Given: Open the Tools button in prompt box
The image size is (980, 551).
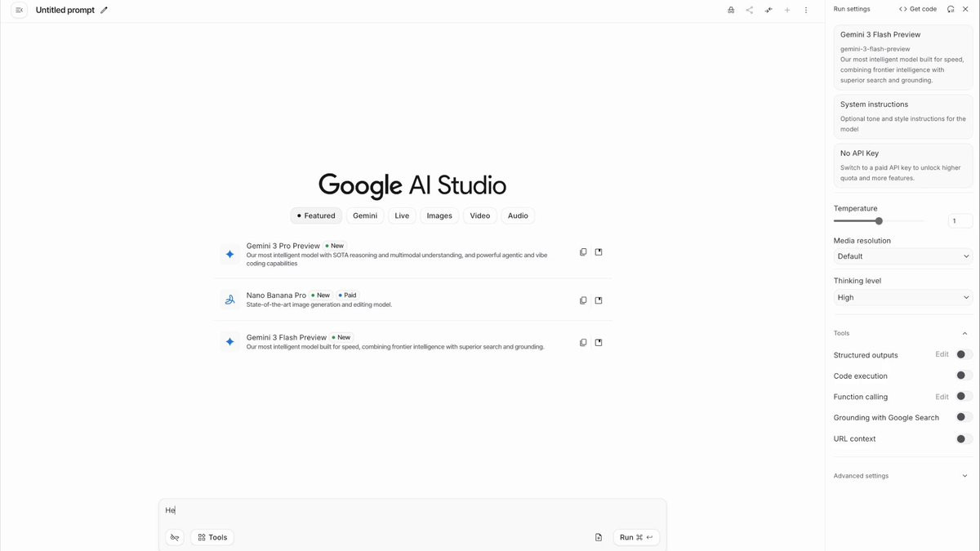Looking at the screenshot, I should tap(212, 537).
